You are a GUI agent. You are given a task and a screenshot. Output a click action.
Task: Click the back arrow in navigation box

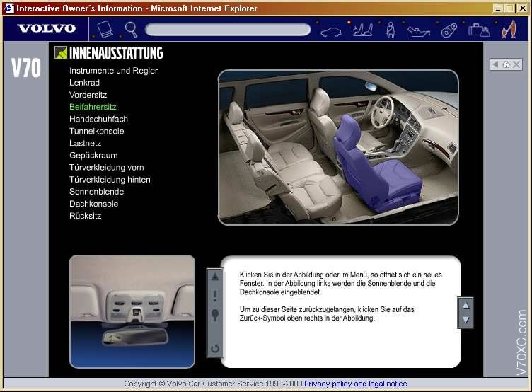pos(496,64)
